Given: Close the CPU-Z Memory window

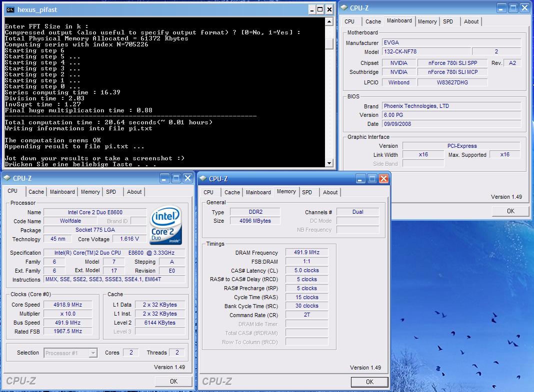Looking at the screenshot, I should click(x=384, y=178).
